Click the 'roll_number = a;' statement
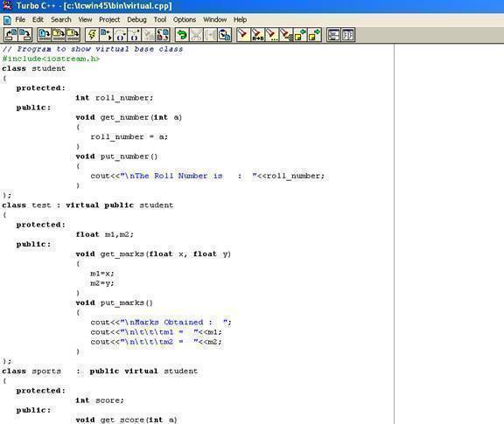Image resolution: width=504 pixels, height=424 pixels. click(129, 137)
